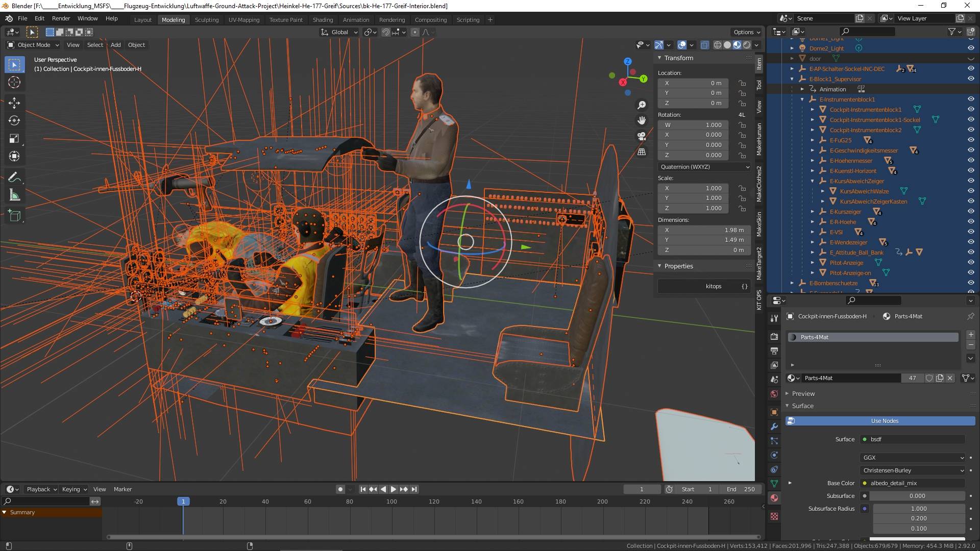The height and width of the screenshot is (551, 980).
Task: Switch to the UV-Mapping workspace tab
Action: coord(243,20)
